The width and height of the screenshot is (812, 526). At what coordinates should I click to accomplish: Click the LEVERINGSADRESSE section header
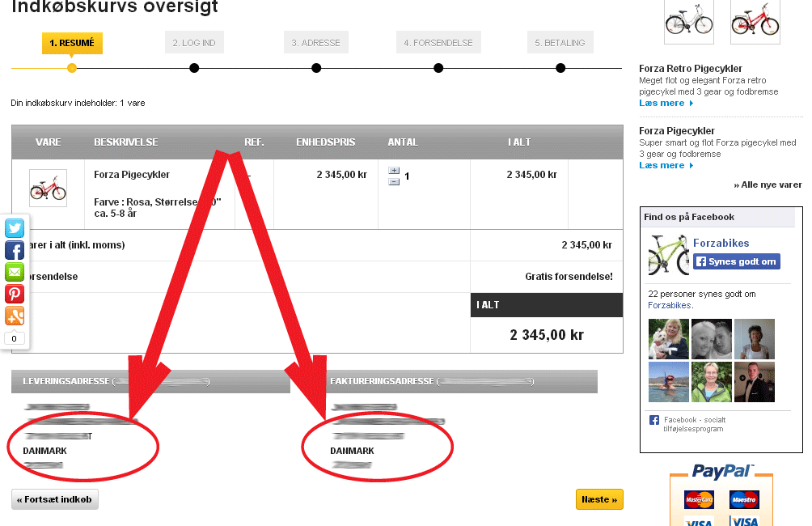click(150, 381)
